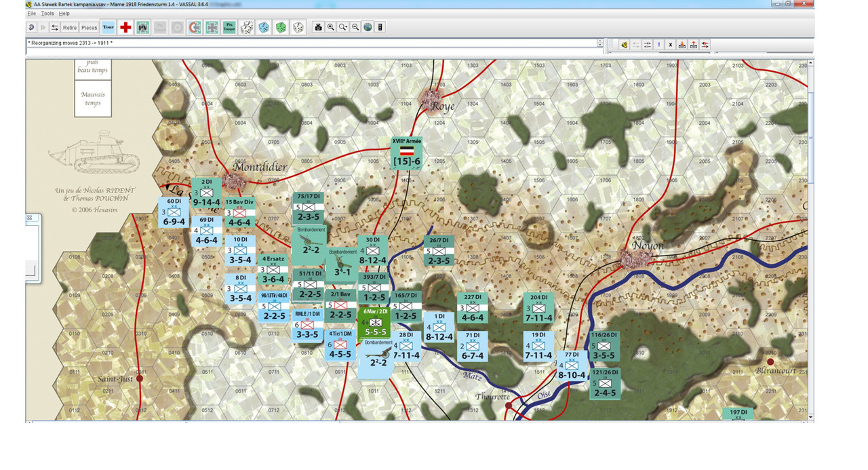The width and height of the screenshot is (868, 470).
Task: Click the chat log scroll down arrow
Action: pos(600,45)
